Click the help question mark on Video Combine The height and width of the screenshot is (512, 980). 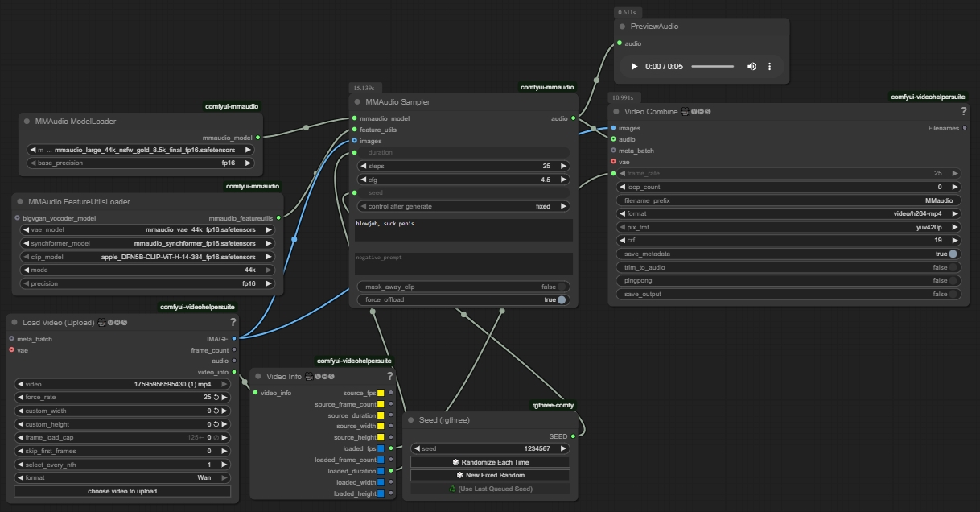[963, 111]
